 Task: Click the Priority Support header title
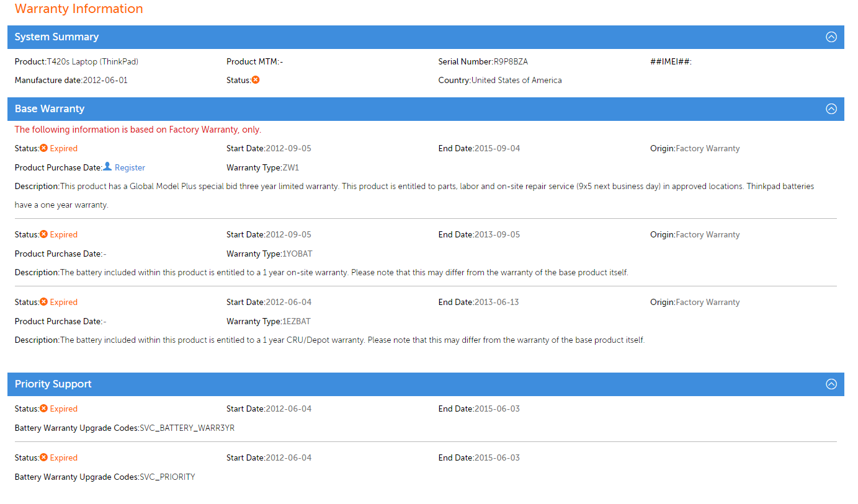tap(53, 384)
